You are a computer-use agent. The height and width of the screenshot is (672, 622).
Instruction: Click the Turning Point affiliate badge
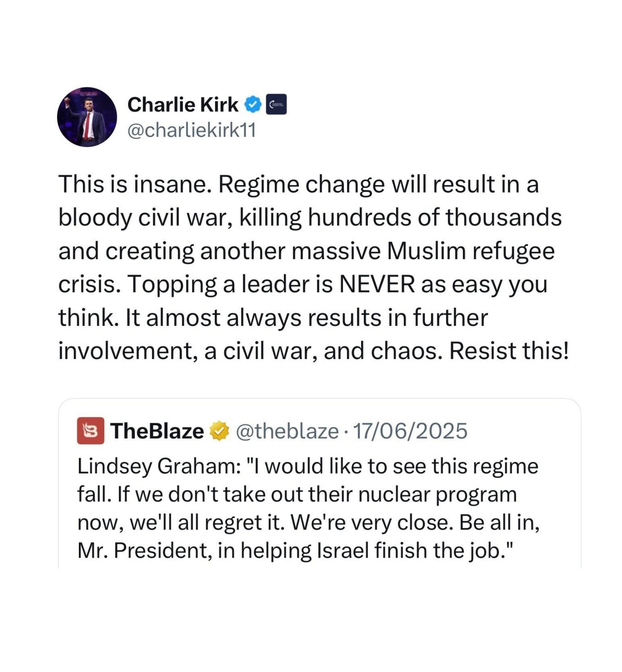(x=277, y=105)
